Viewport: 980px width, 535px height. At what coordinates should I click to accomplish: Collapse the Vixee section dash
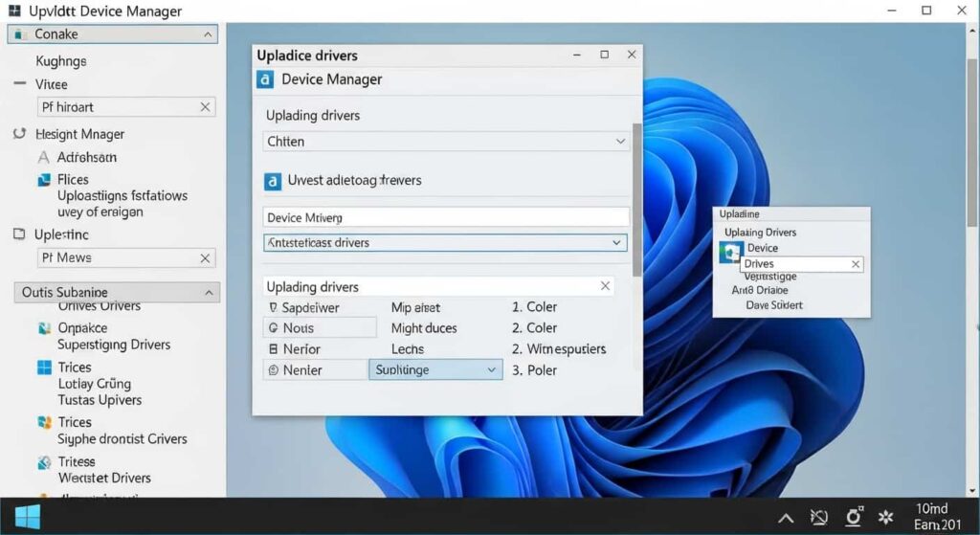click(x=20, y=83)
